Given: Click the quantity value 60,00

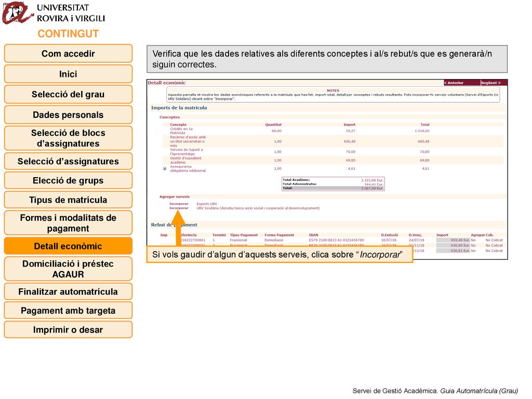Looking at the screenshot, I should coord(276,131).
